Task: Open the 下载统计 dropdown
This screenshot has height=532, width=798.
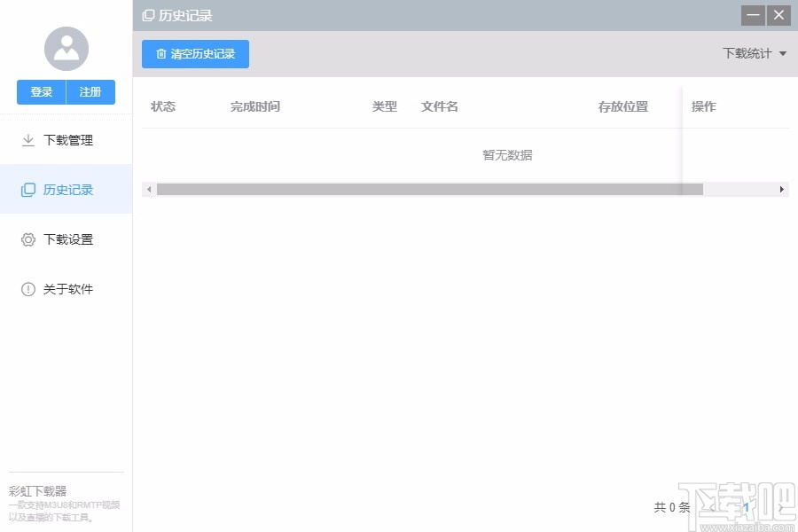Action: pyautogui.click(x=754, y=53)
